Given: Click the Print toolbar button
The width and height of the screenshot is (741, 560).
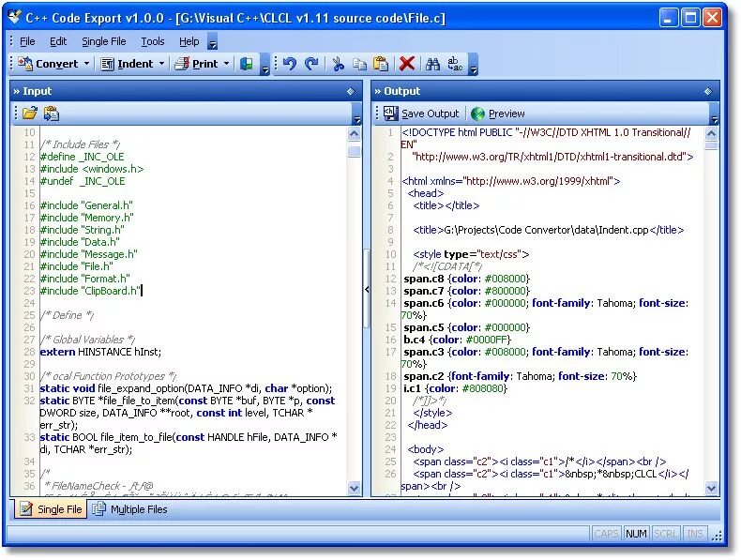Looking at the screenshot, I should pyautogui.click(x=196, y=64).
